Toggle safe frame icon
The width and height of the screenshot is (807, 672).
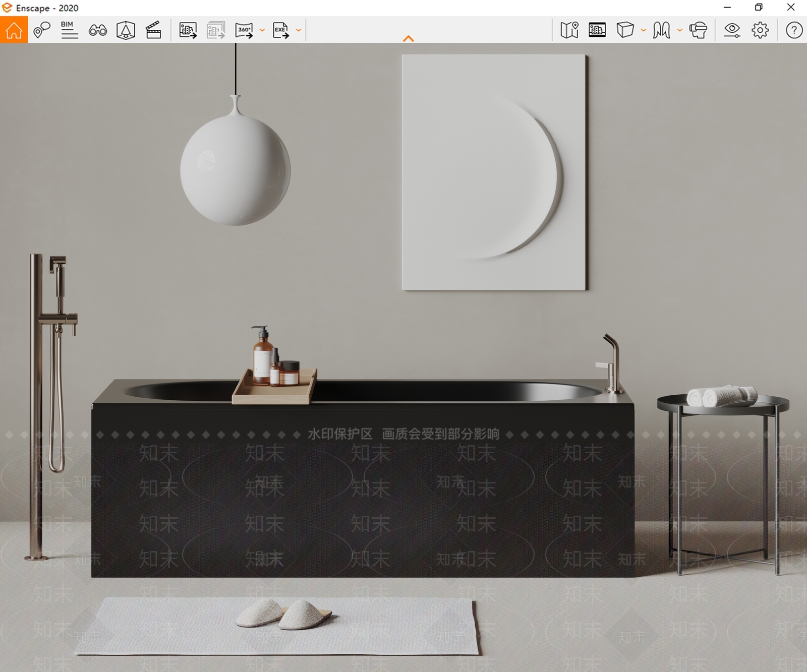126,30
